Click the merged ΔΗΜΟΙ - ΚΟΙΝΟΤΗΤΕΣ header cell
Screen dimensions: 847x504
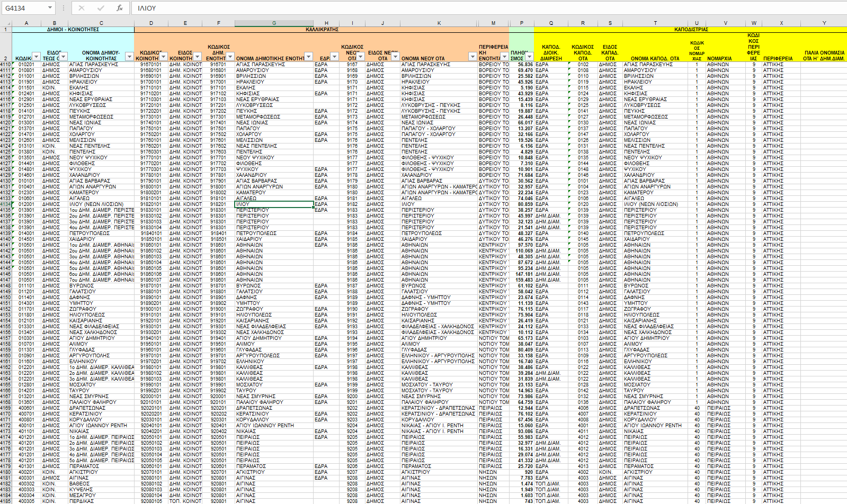(x=73, y=30)
